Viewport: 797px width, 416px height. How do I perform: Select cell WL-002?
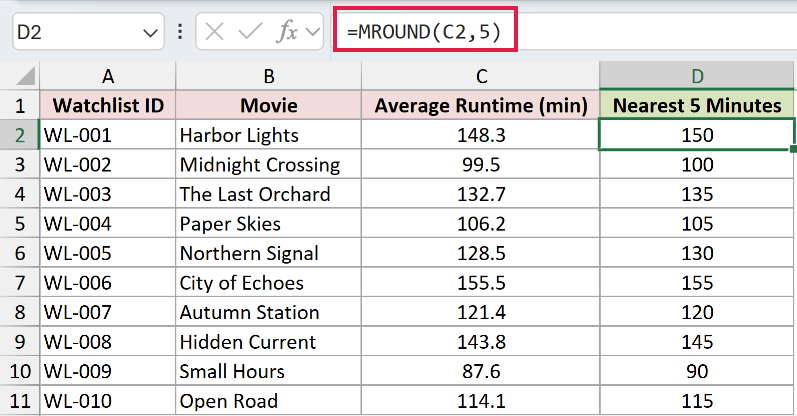(x=108, y=164)
